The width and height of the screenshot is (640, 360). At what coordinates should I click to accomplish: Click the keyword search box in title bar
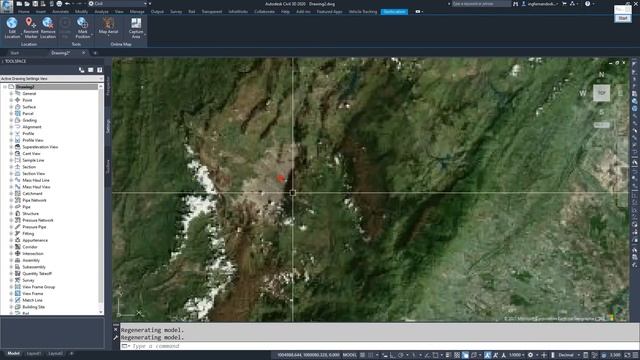[x=481, y=4]
